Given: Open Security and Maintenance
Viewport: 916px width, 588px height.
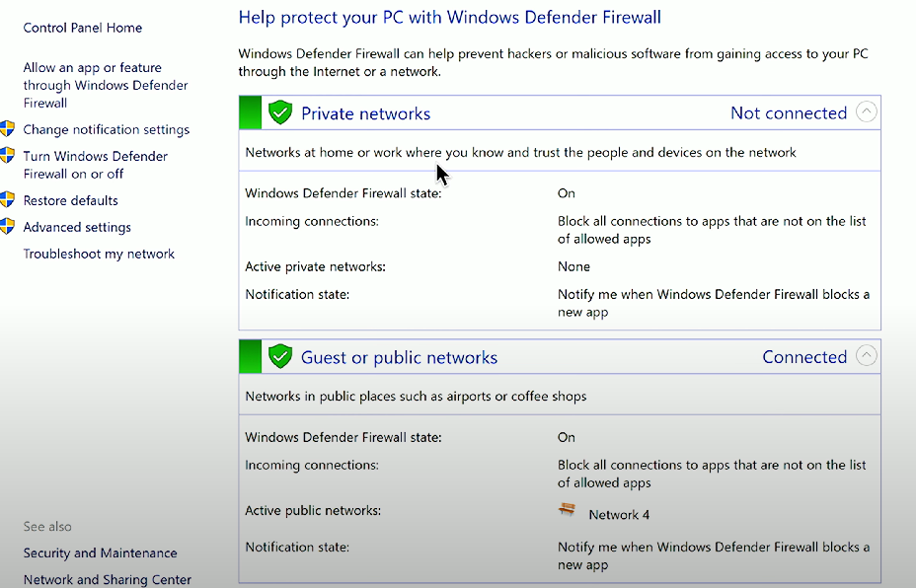Looking at the screenshot, I should (x=100, y=552).
